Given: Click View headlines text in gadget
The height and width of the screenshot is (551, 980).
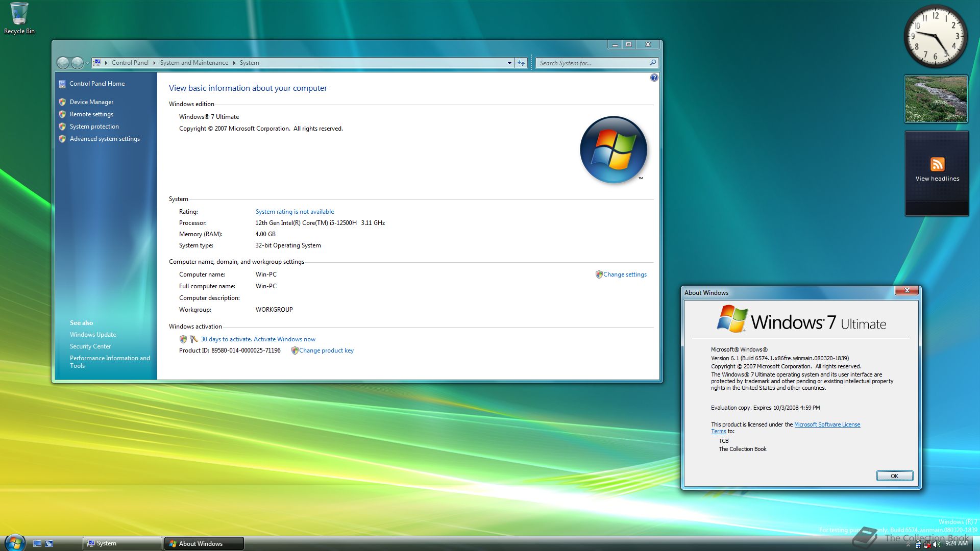Looking at the screenshot, I should 937,179.
